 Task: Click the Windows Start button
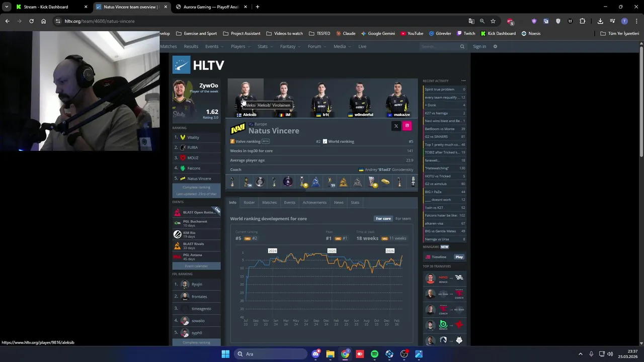[225, 354]
